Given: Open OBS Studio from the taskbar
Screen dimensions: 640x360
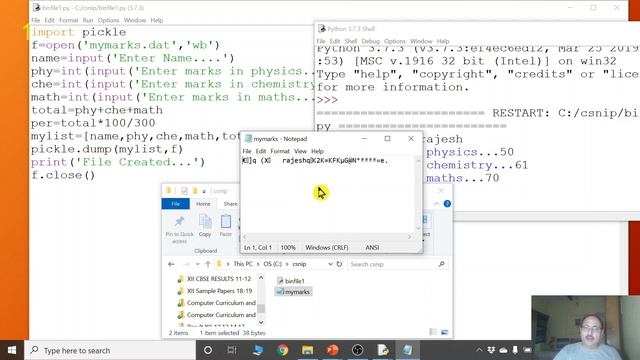Looking at the screenshot, I should (x=358, y=350).
